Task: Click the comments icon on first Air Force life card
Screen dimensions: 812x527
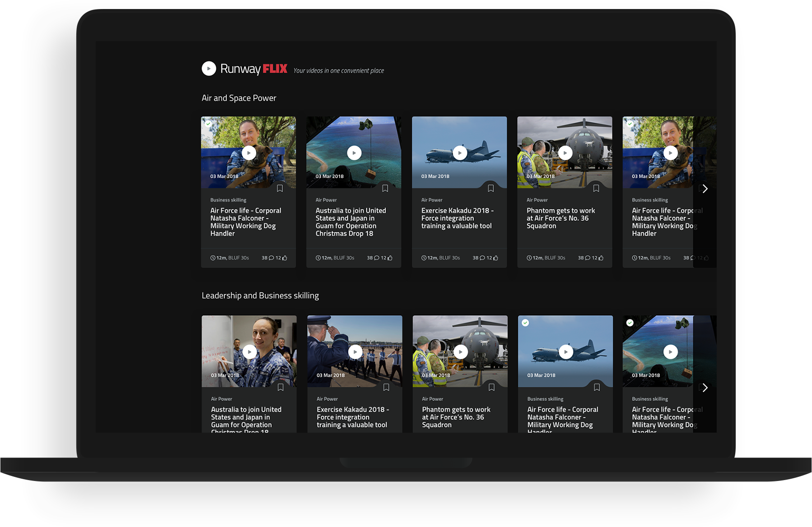Action: pyautogui.click(x=271, y=258)
